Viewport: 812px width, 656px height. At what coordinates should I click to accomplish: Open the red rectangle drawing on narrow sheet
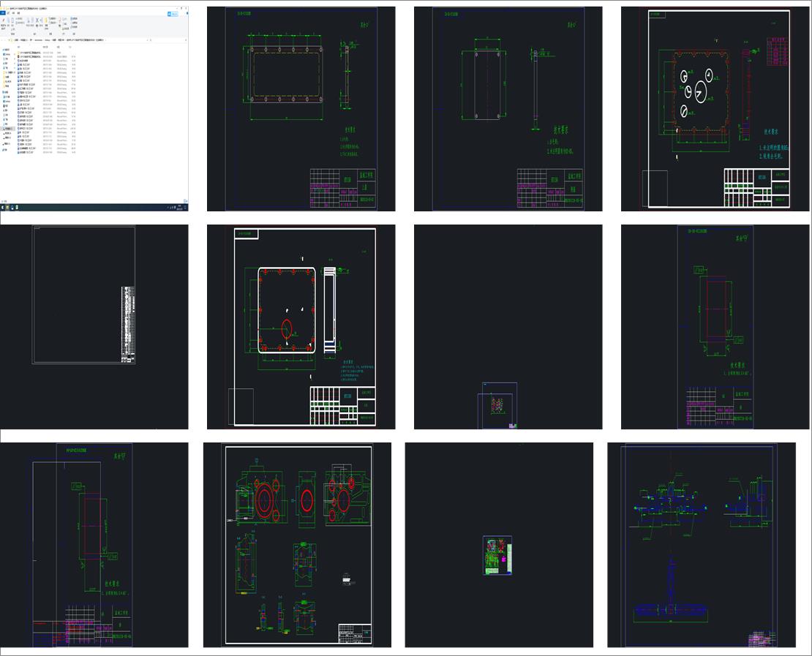[x=715, y=327]
